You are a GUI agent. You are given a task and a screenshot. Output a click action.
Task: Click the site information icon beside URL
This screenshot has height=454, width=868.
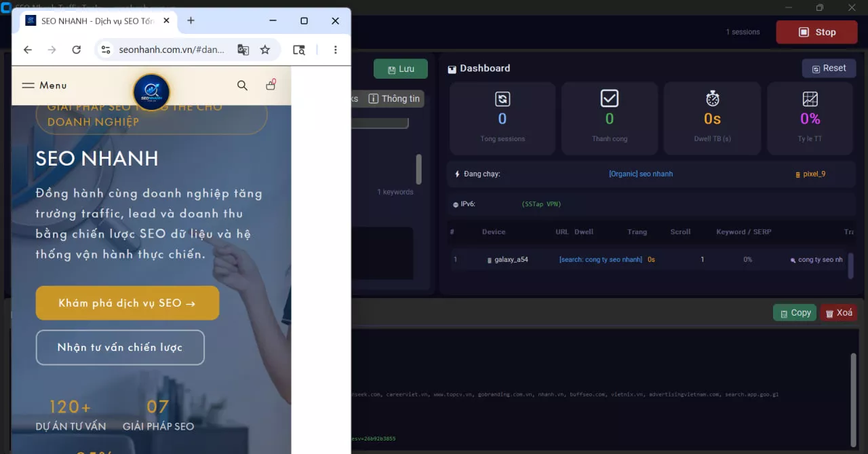(x=105, y=50)
